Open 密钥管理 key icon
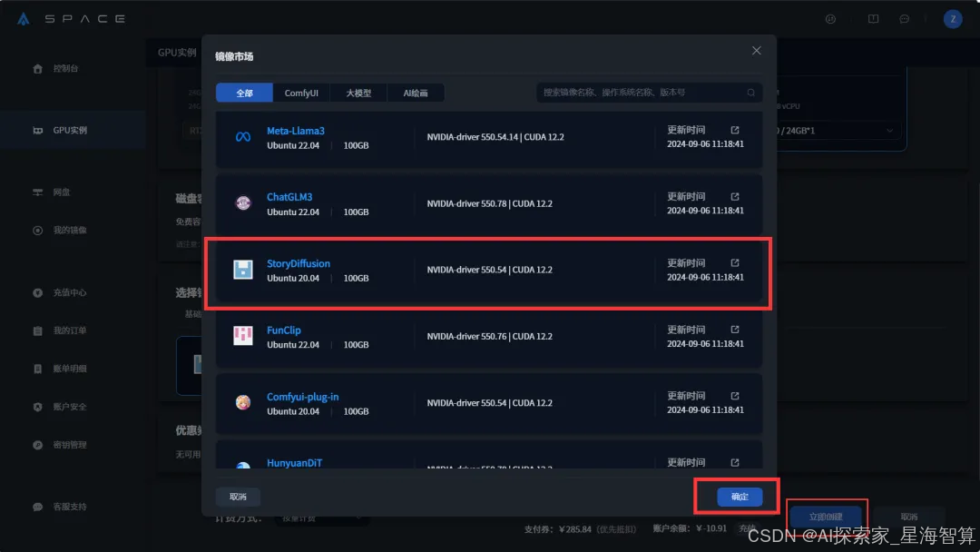 click(x=37, y=445)
